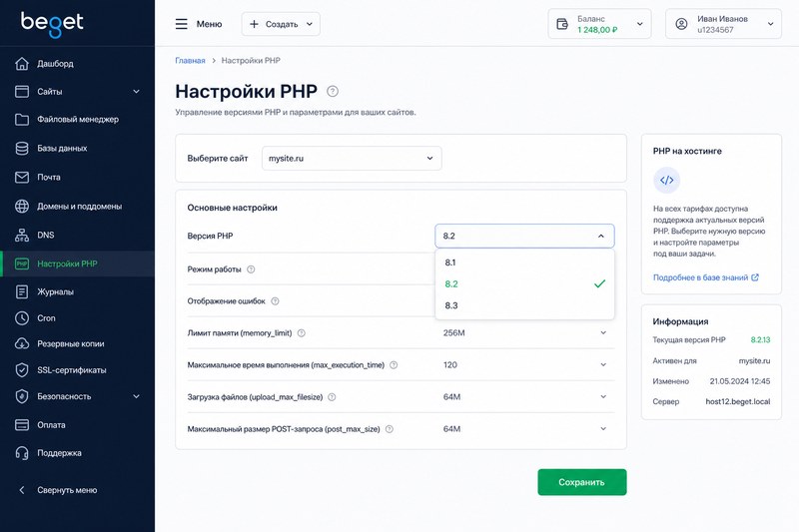The height and width of the screenshot is (532, 799).
Task: Click the wallet icon near Баланс
Action: (562, 24)
